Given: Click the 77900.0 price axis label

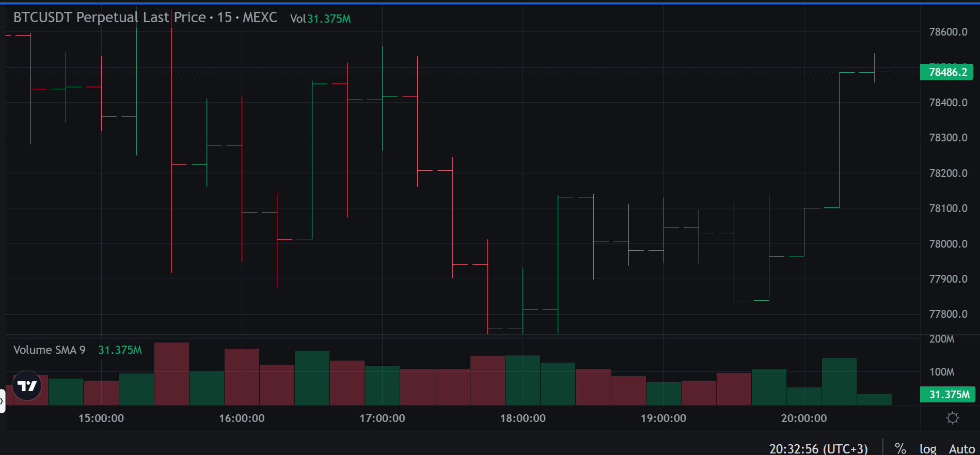Looking at the screenshot, I should click(x=948, y=279).
